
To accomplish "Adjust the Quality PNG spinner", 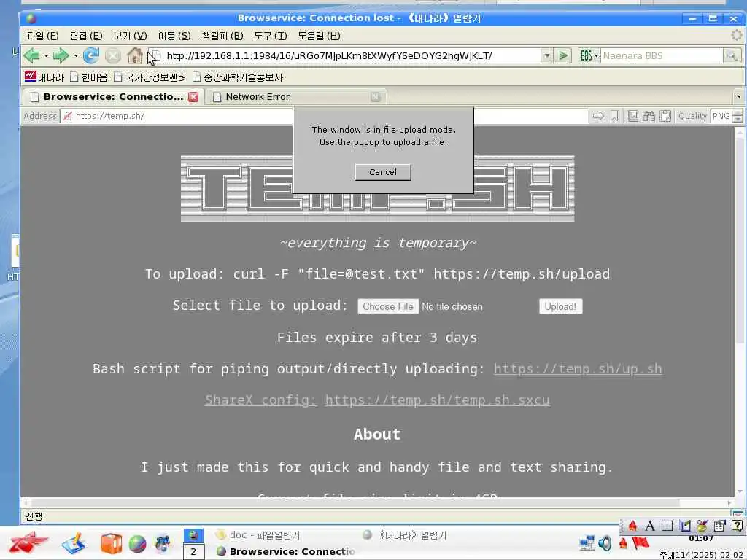I will [738, 116].
